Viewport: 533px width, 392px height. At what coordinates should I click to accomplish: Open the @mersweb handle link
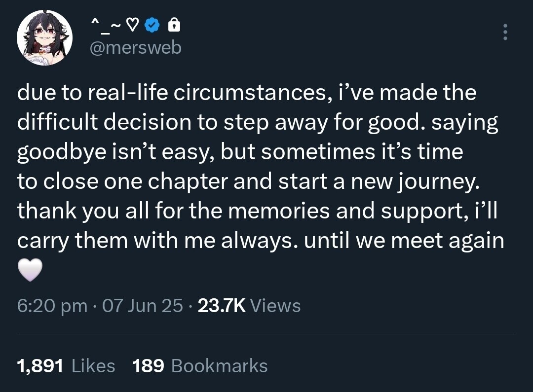coord(135,48)
